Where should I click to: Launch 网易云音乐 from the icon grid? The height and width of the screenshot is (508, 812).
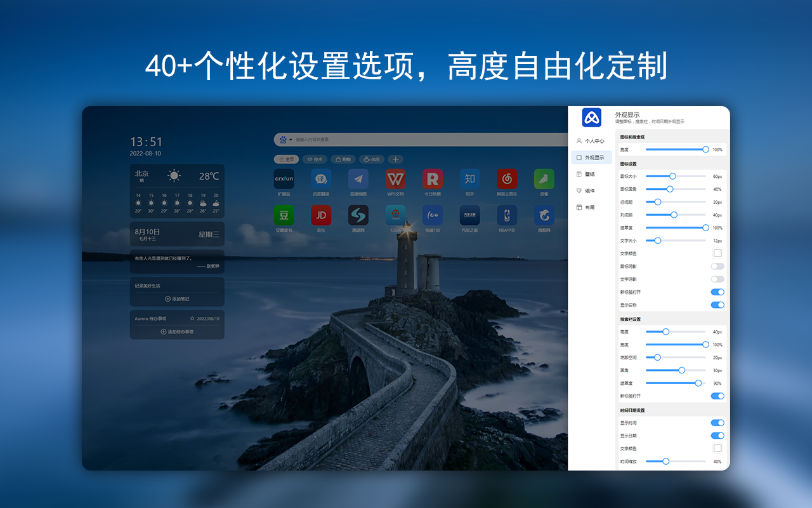pos(506,180)
